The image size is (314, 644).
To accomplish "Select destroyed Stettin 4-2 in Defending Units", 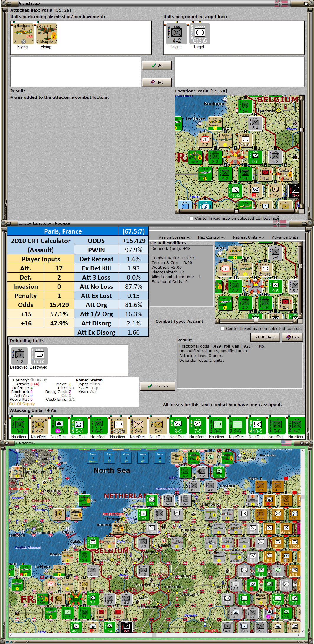I will click(20, 356).
